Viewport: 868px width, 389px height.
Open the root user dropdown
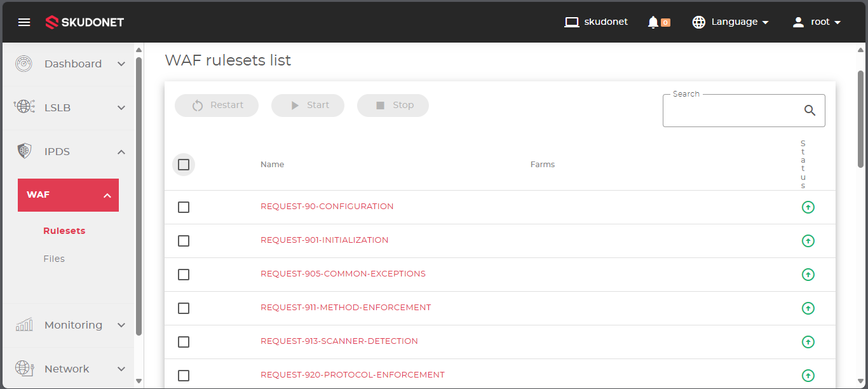coord(817,22)
